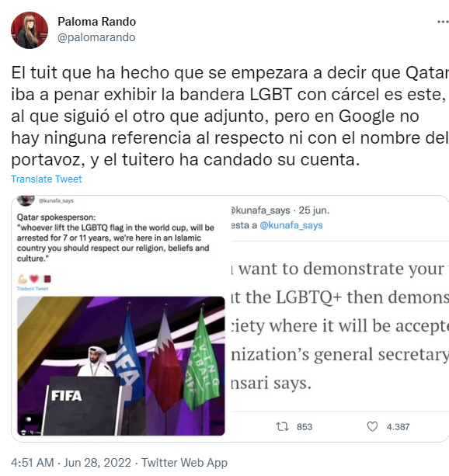Click the @kunafa_says mention link
This screenshot has height=476, width=449.
291,225
